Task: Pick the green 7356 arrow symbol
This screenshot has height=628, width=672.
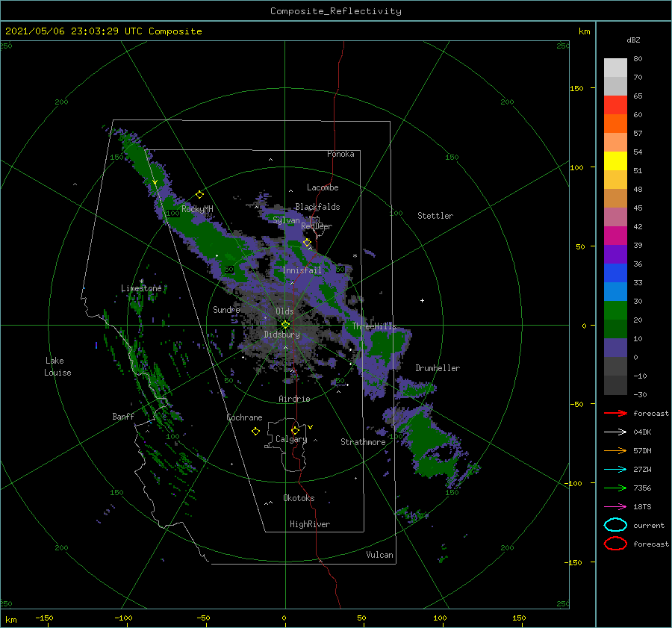Action: pos(615,488)
